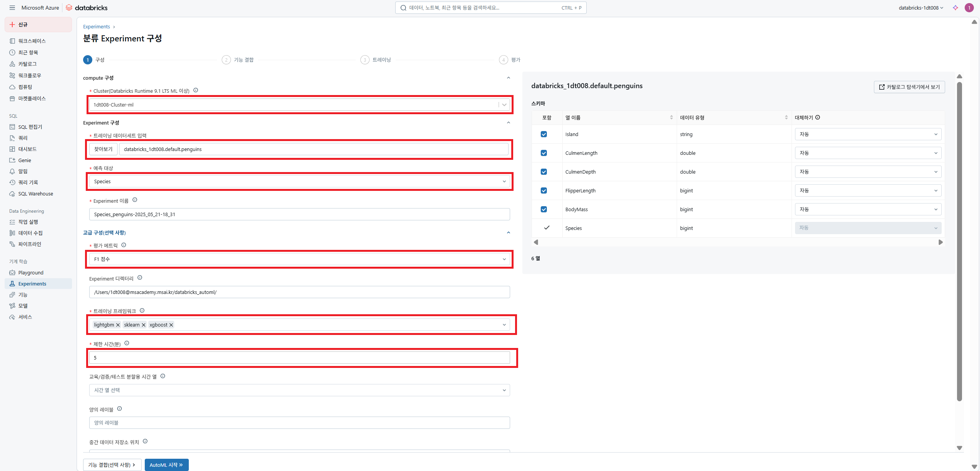Open 워크스페이스 in the sidebar
The image size is (980, 471).
point(38,41)
